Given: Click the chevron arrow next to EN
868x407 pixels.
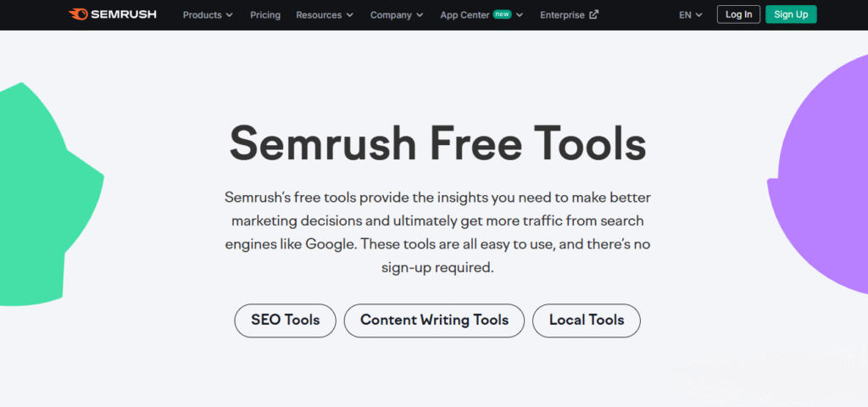Looking at the screenshot, I should (x=699, y=15).
